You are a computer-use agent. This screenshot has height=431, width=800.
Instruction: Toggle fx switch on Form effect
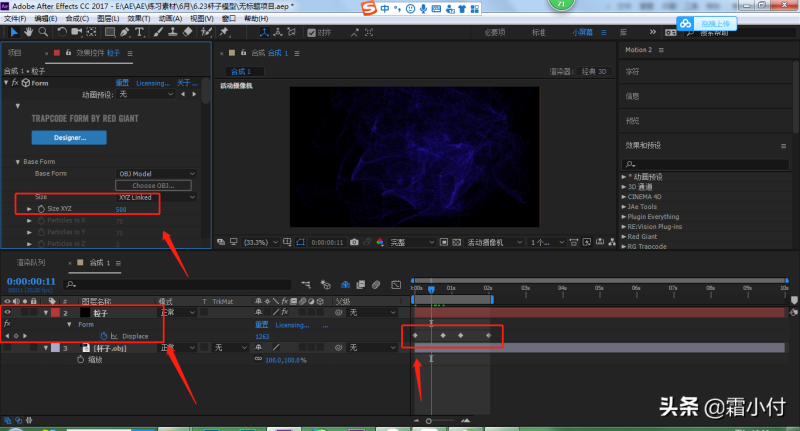(16, 83)
